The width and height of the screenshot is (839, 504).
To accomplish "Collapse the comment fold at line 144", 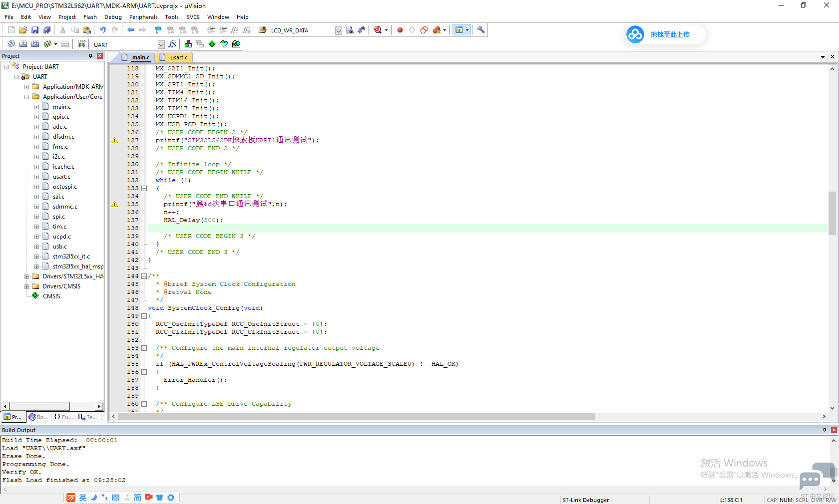I will click(x=144, y=276).
